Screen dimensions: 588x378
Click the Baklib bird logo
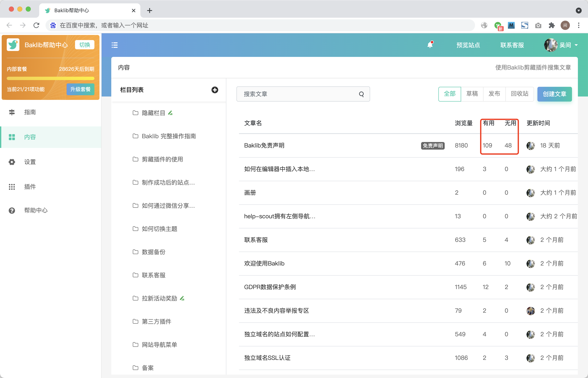pyautogui.click(x=13, y=45)
